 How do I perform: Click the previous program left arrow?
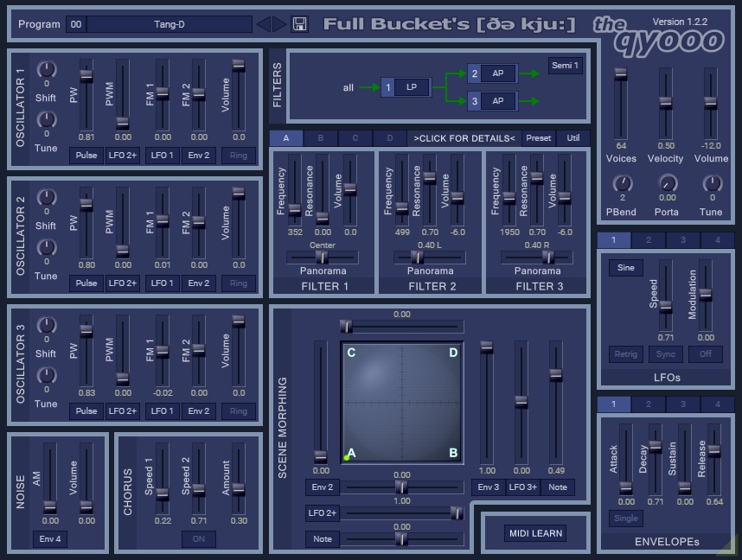click(263, 24)
